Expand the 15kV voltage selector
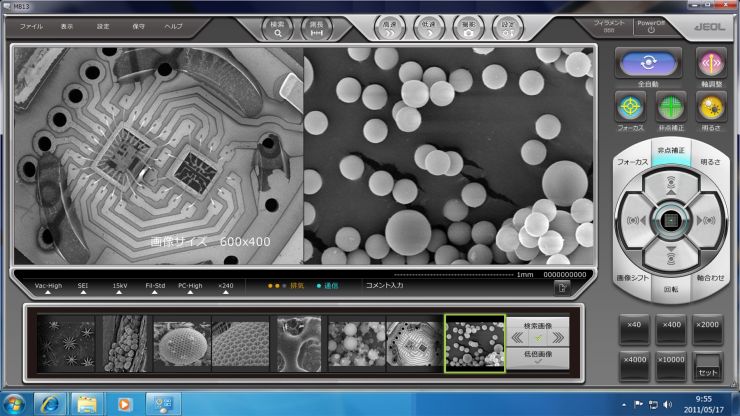This screenshot has width=740, height=416. click(119, 288)
